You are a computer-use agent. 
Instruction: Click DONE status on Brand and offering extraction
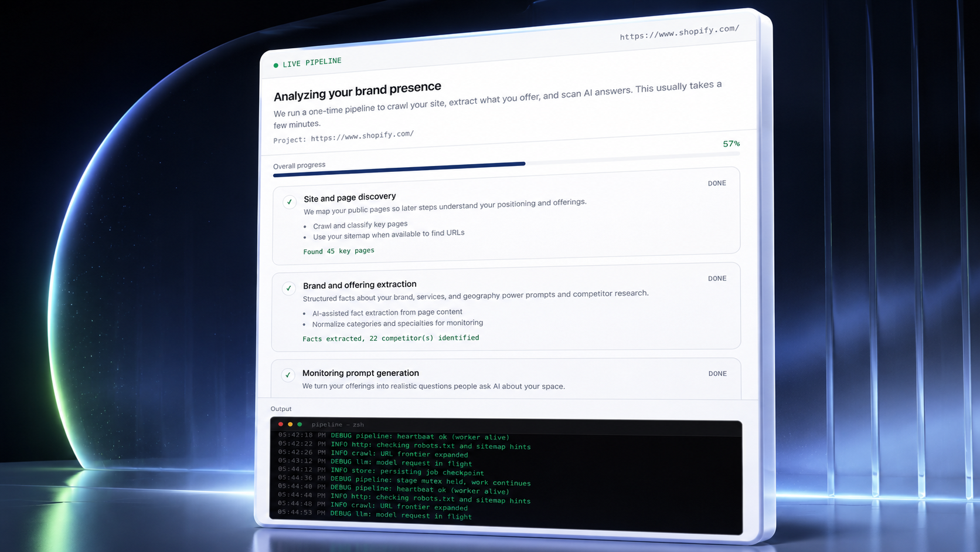pyautogui.click(x=717, y=279)
